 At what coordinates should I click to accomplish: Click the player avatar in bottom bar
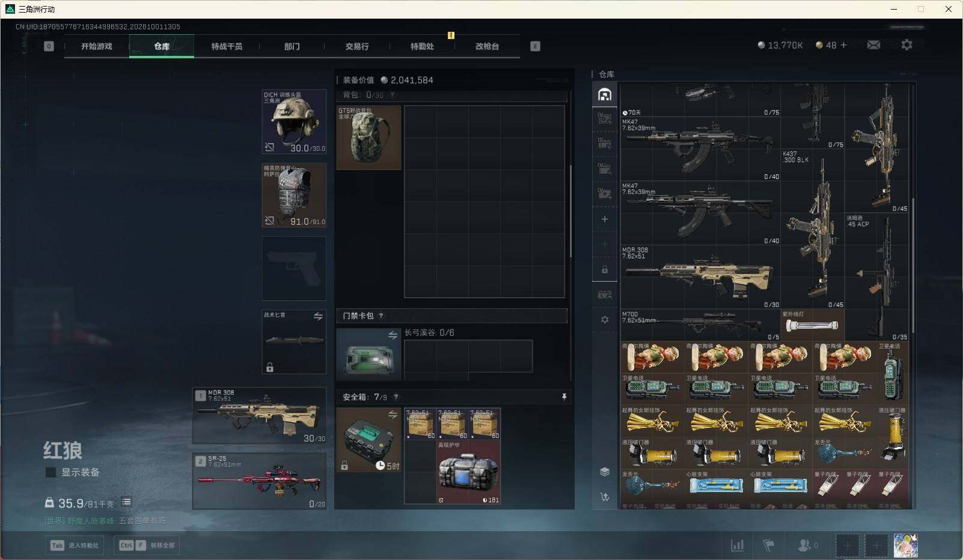pyautogui.click(x=905, y=546)
